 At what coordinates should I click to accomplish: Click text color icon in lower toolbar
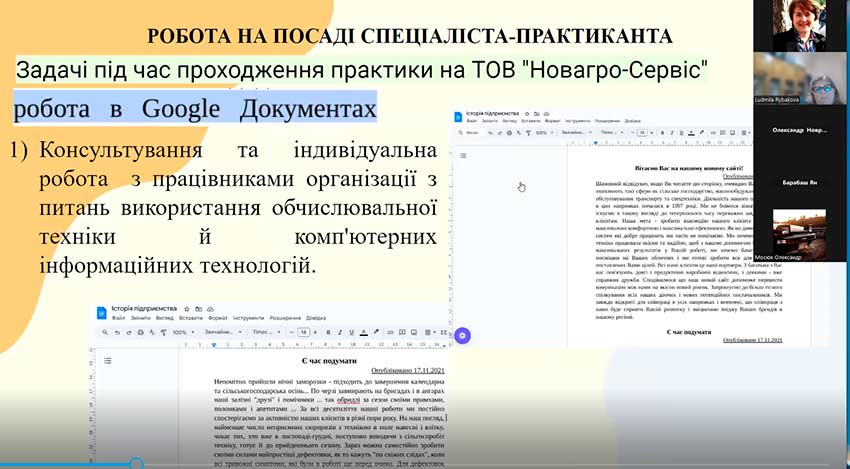pyautogui.click(x=365, y=332)
